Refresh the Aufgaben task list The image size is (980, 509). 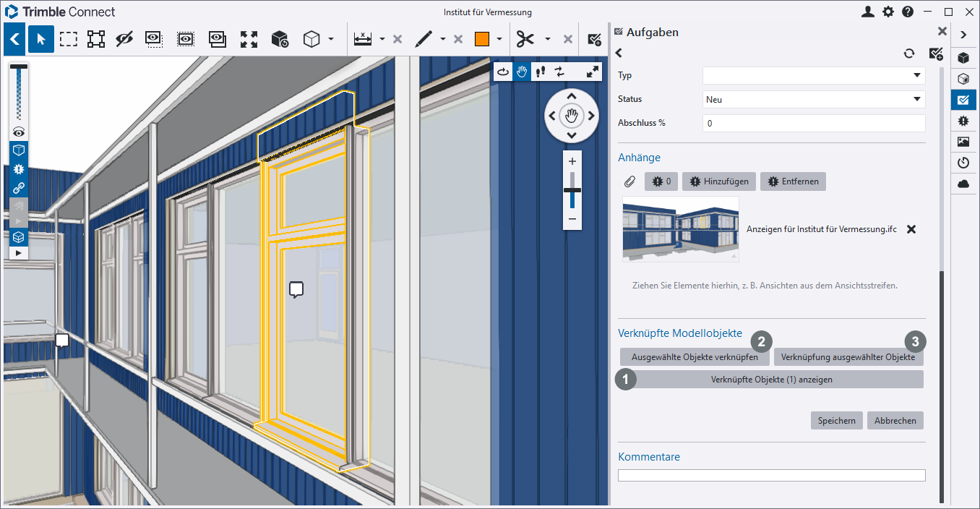pos(909,54)
